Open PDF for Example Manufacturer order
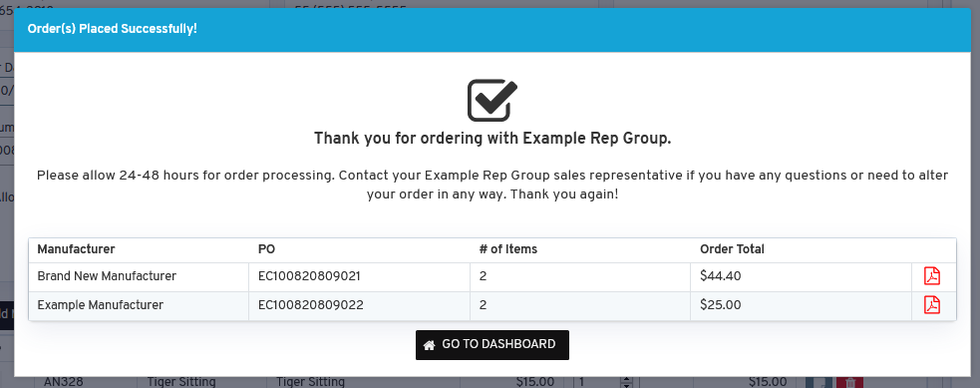This screenshot has width=980, height=388. click(x=932, y=305)
